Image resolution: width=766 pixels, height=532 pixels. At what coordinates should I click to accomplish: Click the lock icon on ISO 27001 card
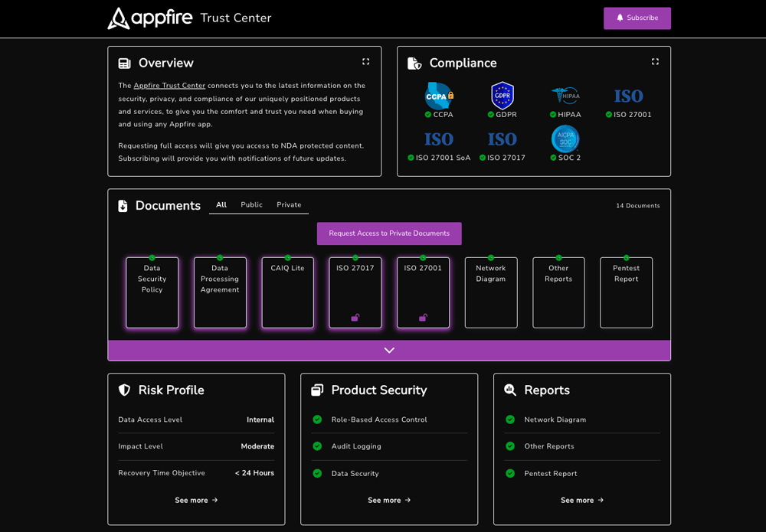coord(423,318)
